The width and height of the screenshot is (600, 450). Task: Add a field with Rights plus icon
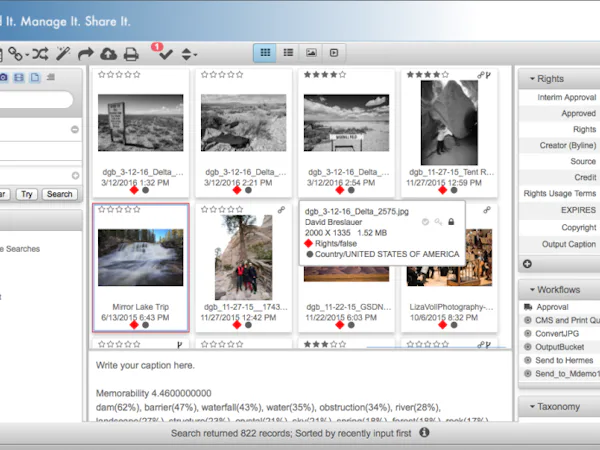527,264
